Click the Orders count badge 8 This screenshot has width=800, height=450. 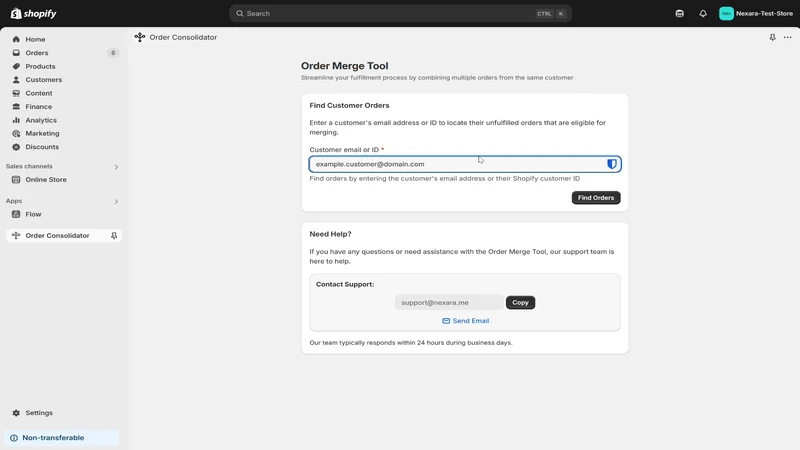pos(113,53)
